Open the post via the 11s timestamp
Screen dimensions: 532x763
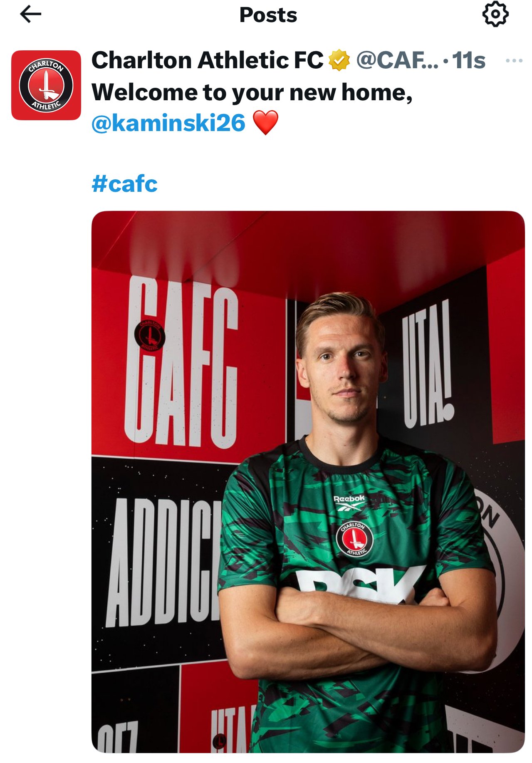[x=469, y=61]
